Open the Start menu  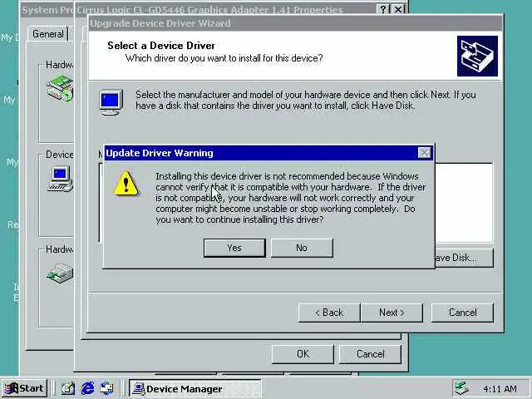24,388
